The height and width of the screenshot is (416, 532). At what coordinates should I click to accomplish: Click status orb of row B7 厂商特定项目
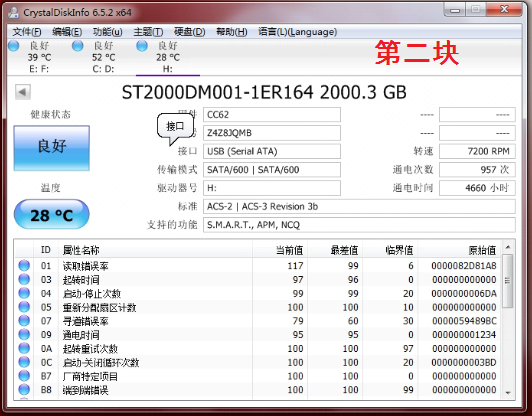click(24, 376)
